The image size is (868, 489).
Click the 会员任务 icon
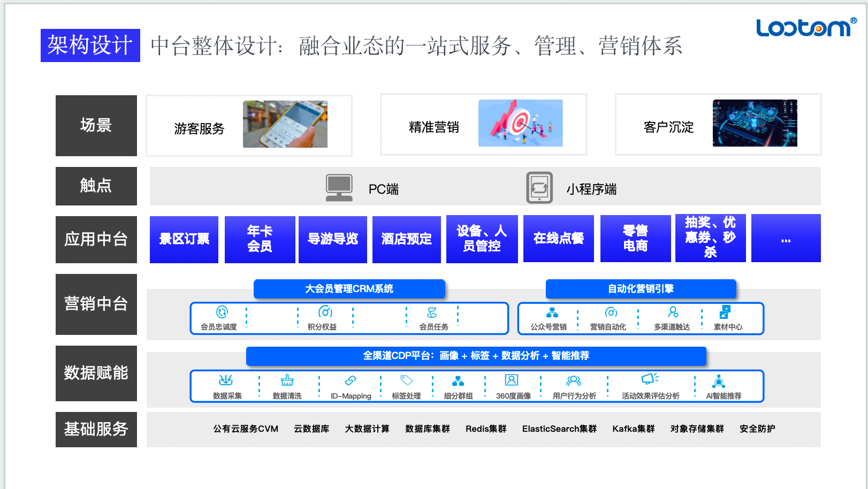coord(432,312)
